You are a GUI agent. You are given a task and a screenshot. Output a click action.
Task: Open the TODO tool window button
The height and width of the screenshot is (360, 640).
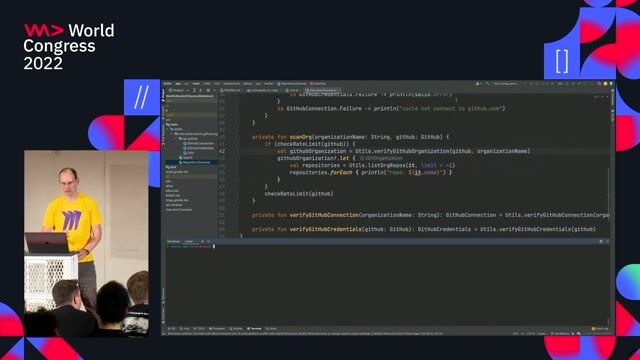coord(199,329)
